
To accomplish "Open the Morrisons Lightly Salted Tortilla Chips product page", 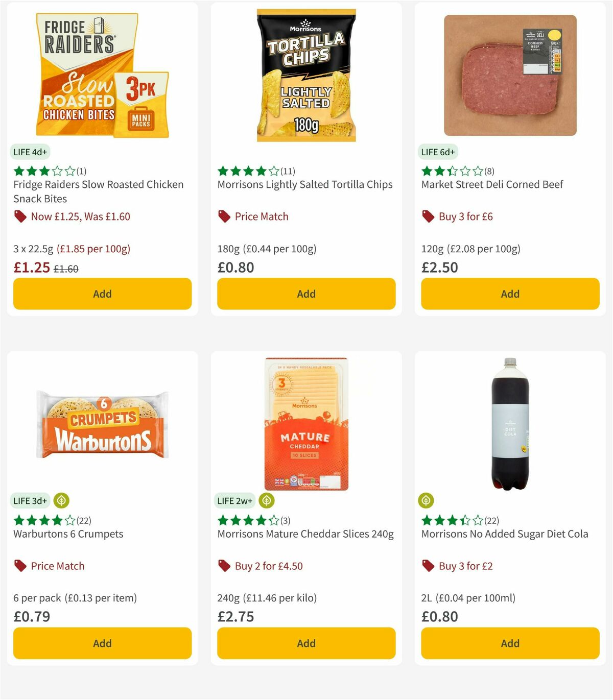I will (x=305, y=184).
